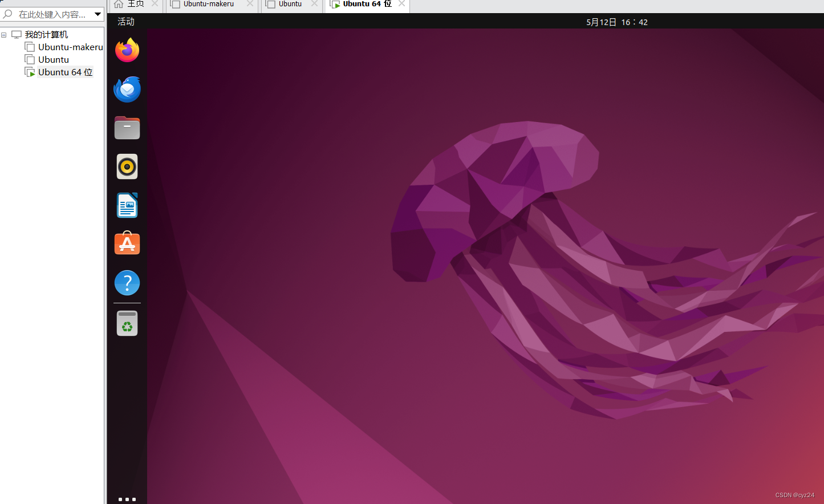
Task: Launch Rhythmbox music player
Action: point(127,166)
